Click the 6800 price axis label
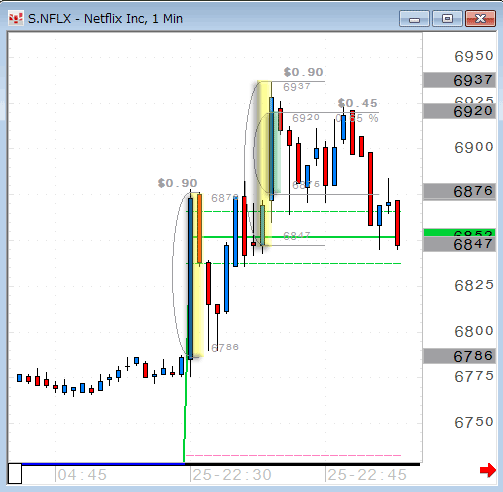 tap(474, 331)
